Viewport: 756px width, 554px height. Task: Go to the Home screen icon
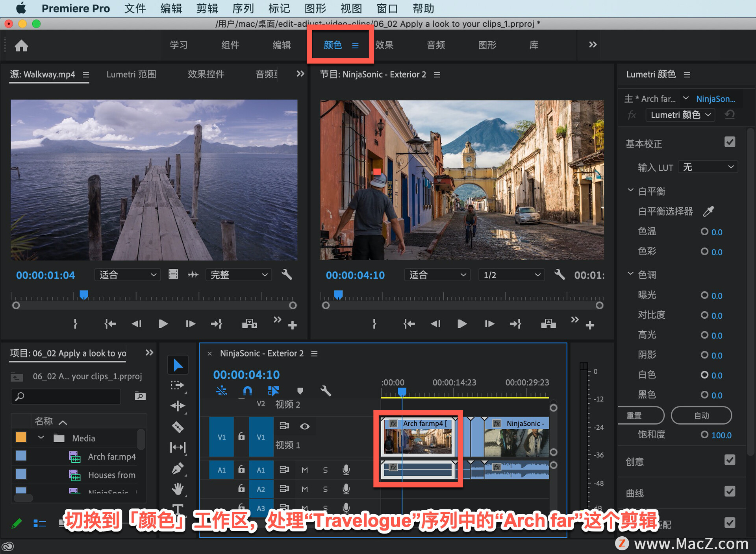tap(21, 46)
